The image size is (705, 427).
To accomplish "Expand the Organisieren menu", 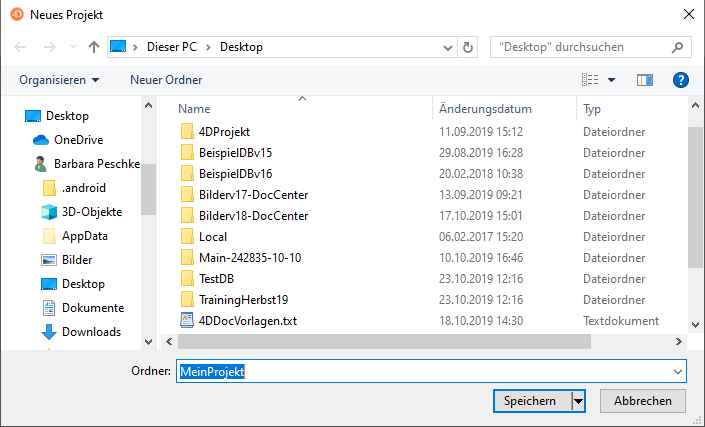I will tap(59, 80).
